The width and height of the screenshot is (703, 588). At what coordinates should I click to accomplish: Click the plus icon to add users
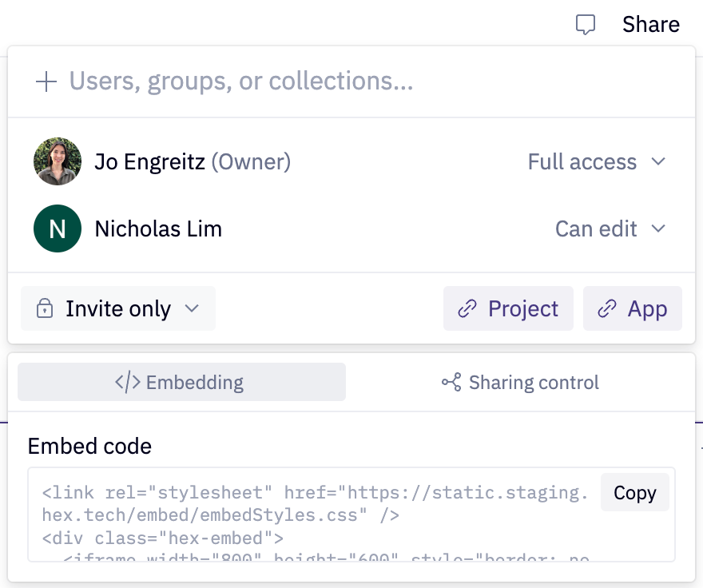(46, 81)
